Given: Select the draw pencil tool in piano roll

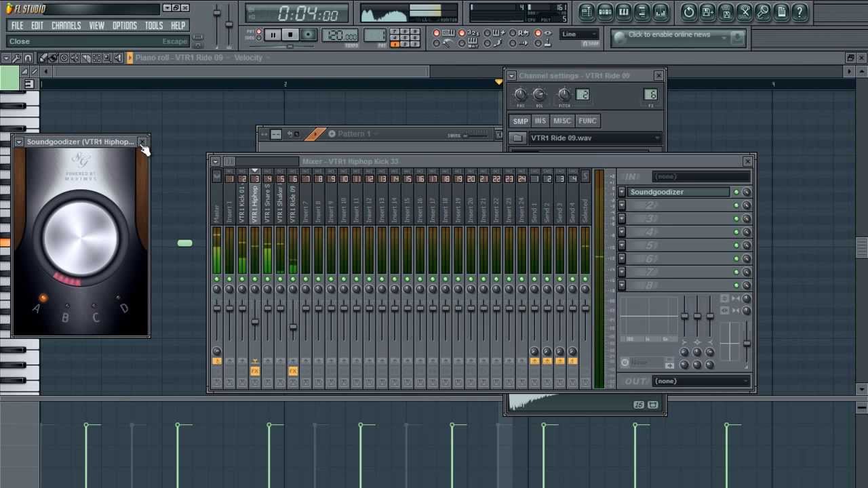Looking at the screenshot, I should click(42, 58).
